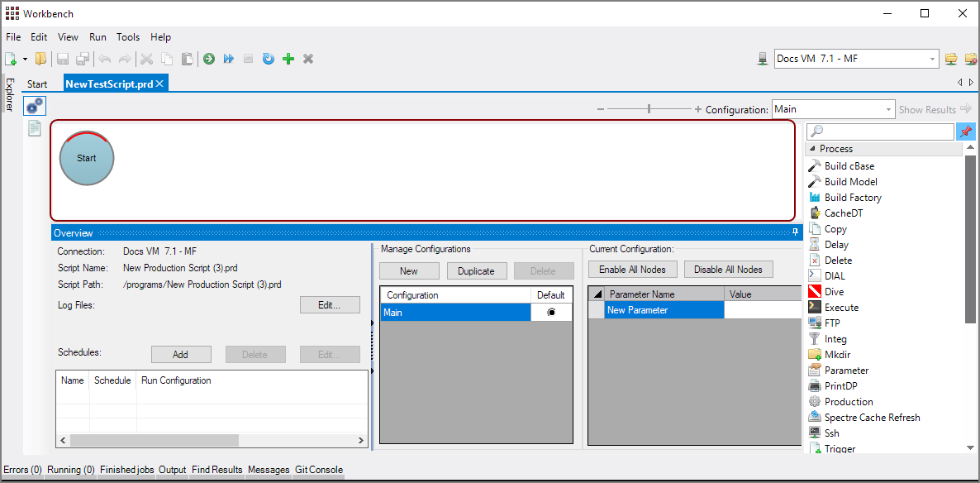Click the red pushpin toolbox icon
The width and height of the screenshot is (980, 483).
(x=965, y=132)
